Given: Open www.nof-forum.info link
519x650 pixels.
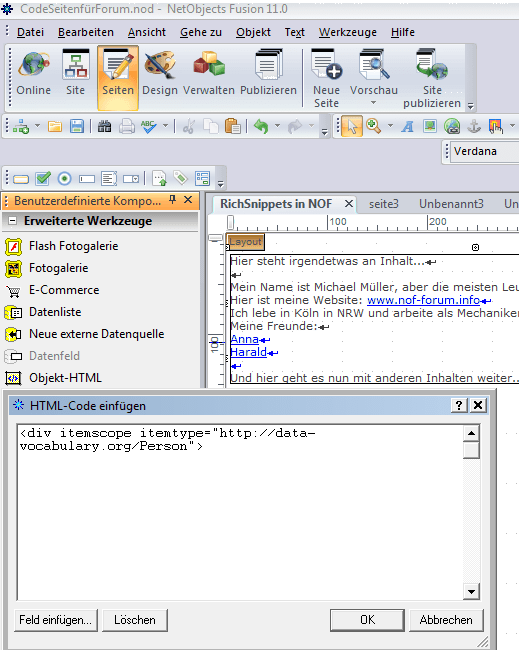Looking at the screenshot, I should click(423, 300).
